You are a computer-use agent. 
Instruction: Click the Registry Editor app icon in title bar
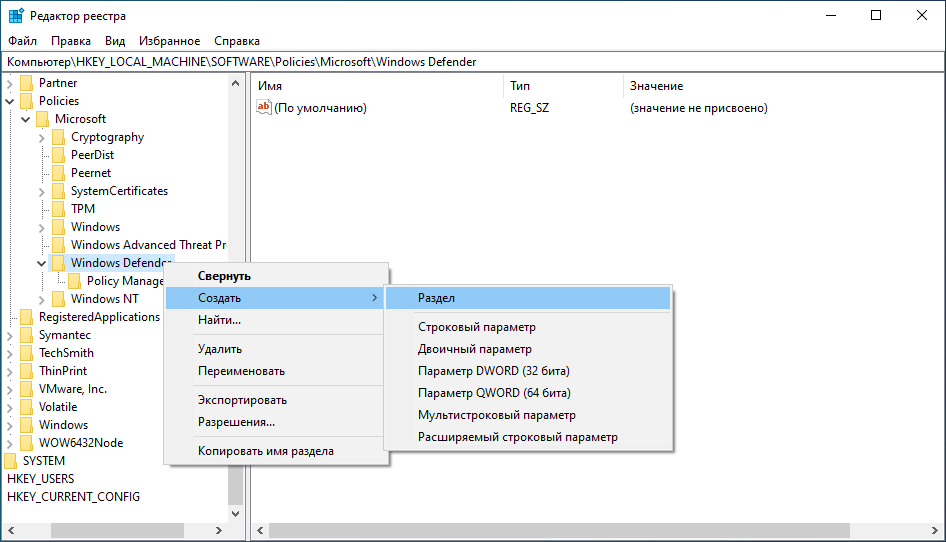[16, 16]
